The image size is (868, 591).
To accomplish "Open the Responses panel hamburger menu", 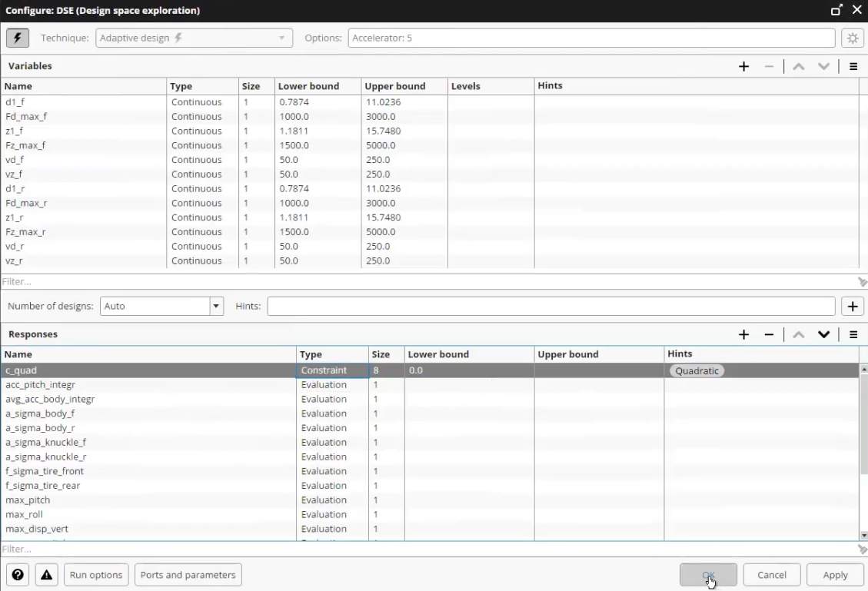I will pyautogui.click(x=853, y=334).
